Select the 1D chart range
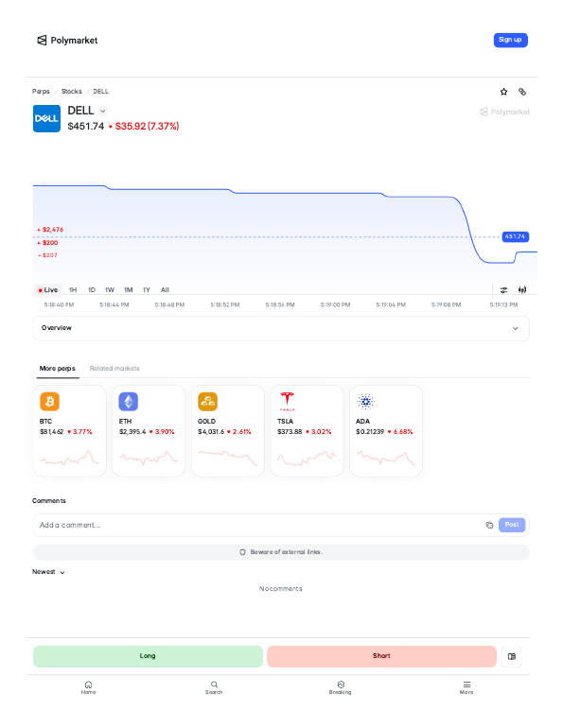This screenshot has width=563, height=728. [x=92, y=289]
